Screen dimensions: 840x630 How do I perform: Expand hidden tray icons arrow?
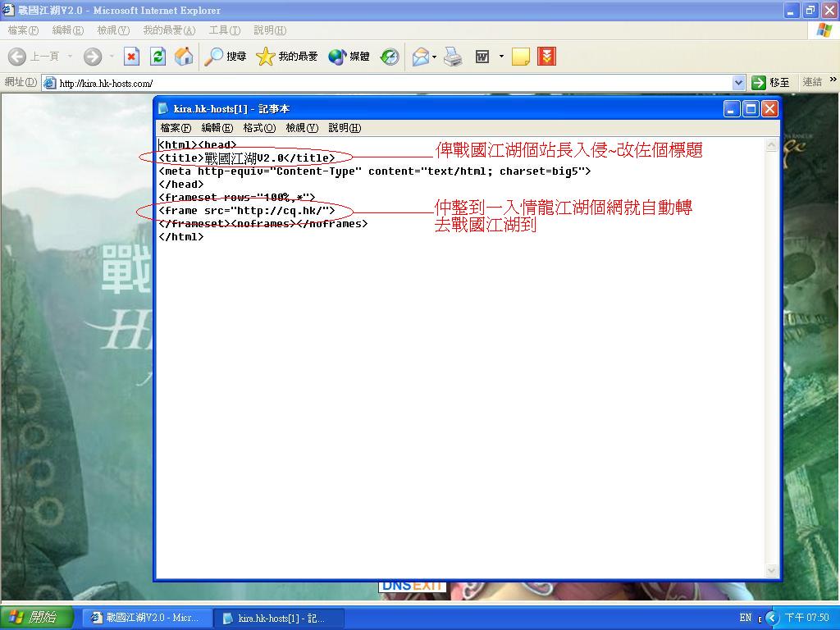tap(771, 618)
